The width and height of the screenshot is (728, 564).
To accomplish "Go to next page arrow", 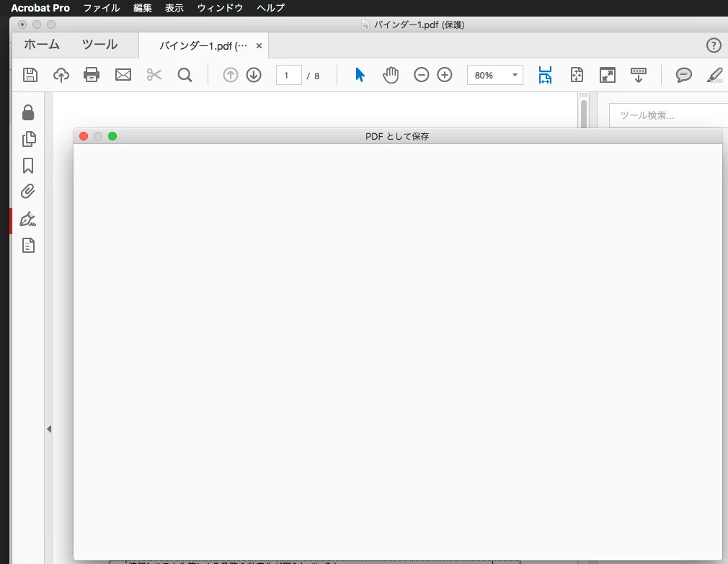I will click(254, 75).
